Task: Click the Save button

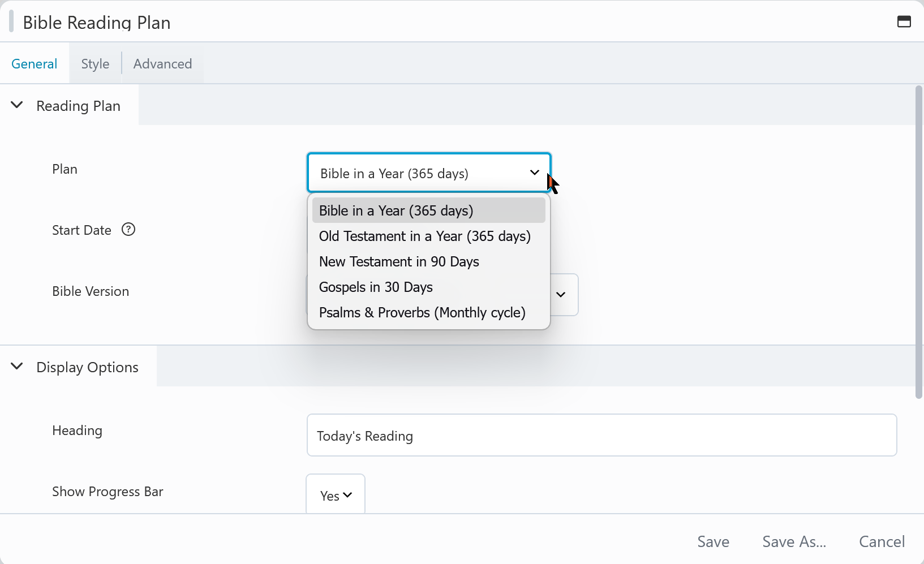Action: (x=713, y=542)
